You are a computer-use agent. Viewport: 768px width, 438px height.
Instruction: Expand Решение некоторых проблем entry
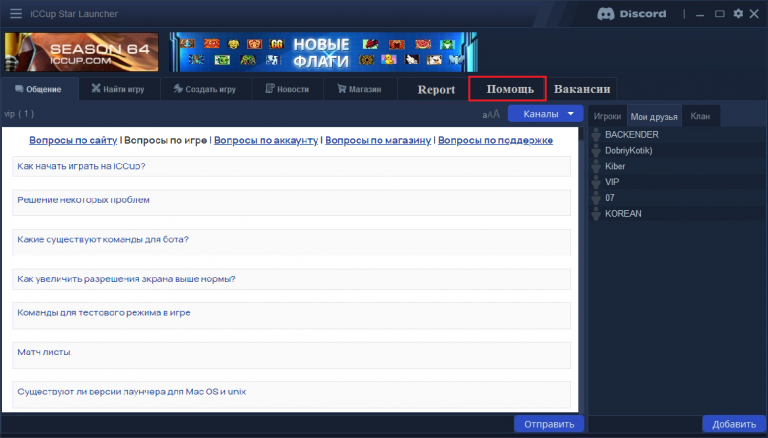(291, 202)
